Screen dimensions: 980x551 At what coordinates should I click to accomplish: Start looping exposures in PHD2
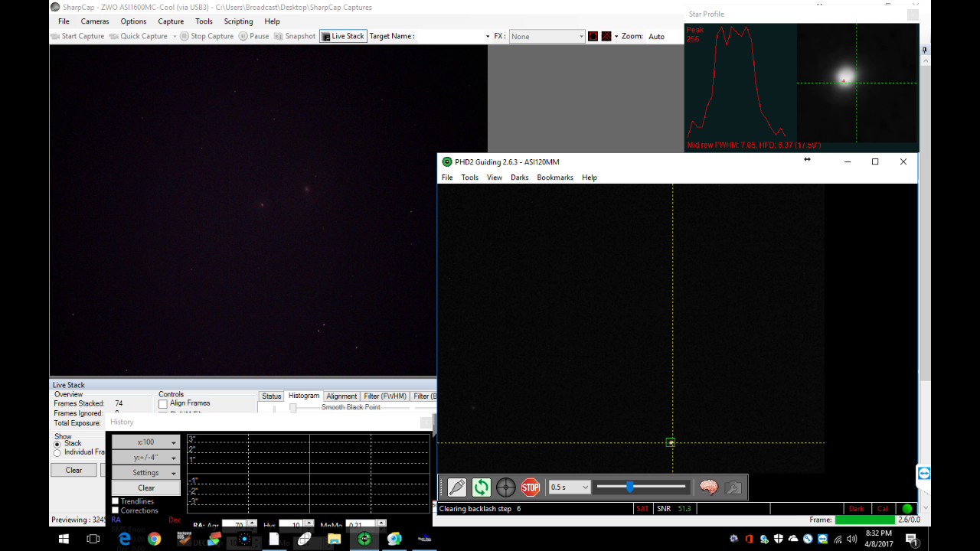(x=482, y=487)
